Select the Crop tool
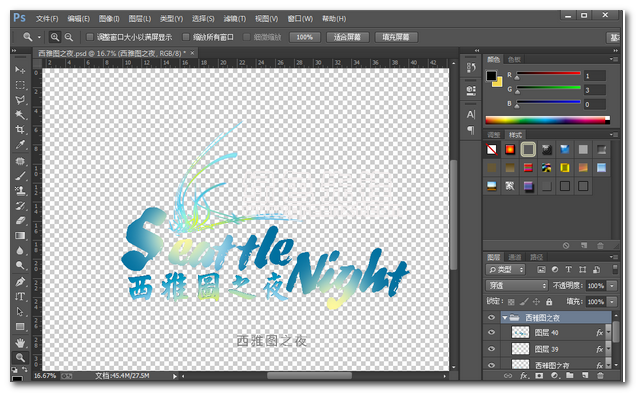 20,130
